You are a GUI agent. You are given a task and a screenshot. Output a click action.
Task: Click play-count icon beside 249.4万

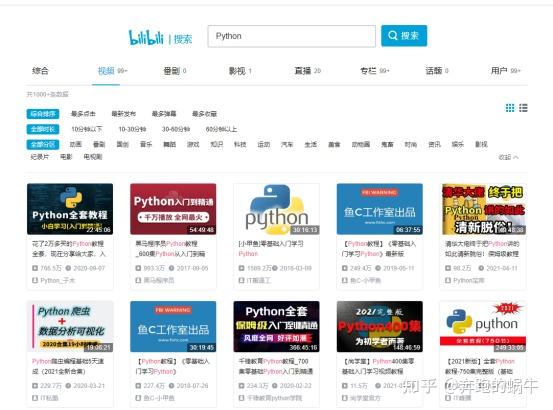[345, 268]
